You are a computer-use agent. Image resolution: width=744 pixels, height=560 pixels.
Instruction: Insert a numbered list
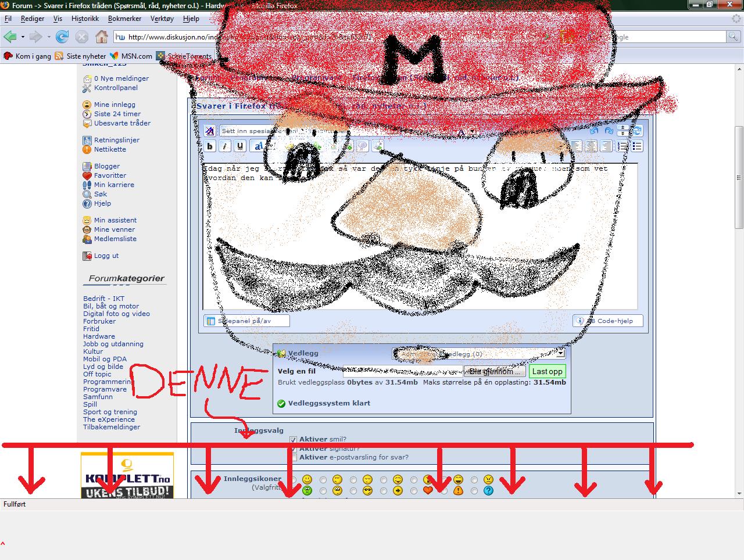click(x=622, y=146)
